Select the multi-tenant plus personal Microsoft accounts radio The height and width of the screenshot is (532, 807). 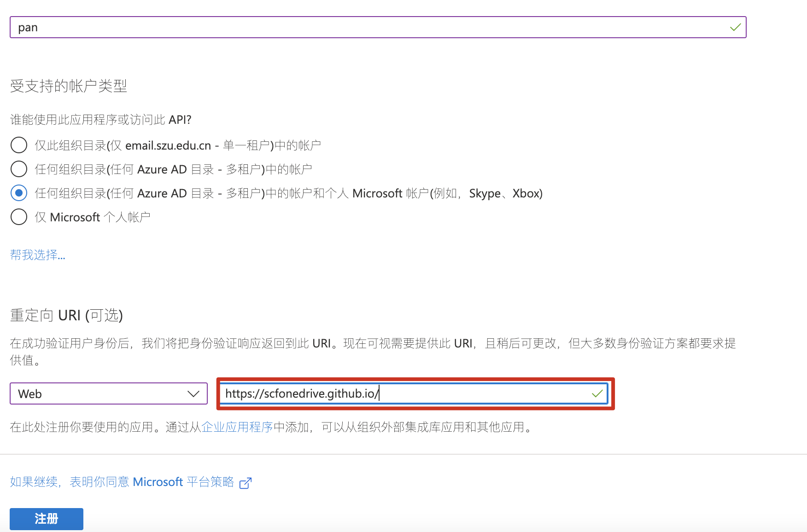19,193
